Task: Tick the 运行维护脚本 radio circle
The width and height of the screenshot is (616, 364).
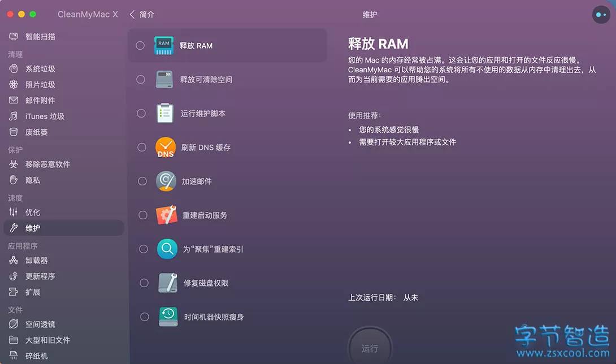Action: click(141, 113)
